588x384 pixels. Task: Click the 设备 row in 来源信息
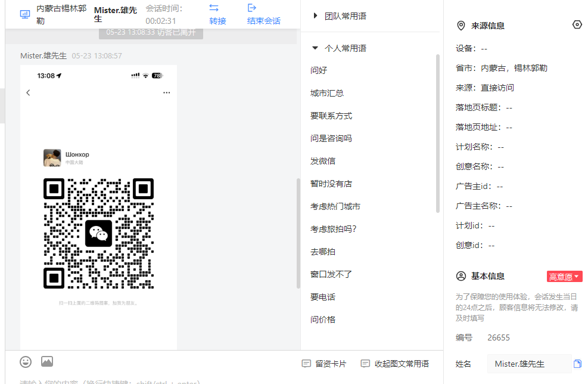pos(471,48)
